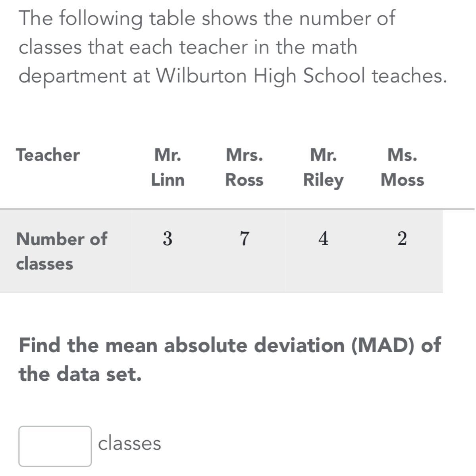Viewport: 476px width, 476px height.
Task: Select the Mr. Linn column header
Action: click(x=168, y=167)
